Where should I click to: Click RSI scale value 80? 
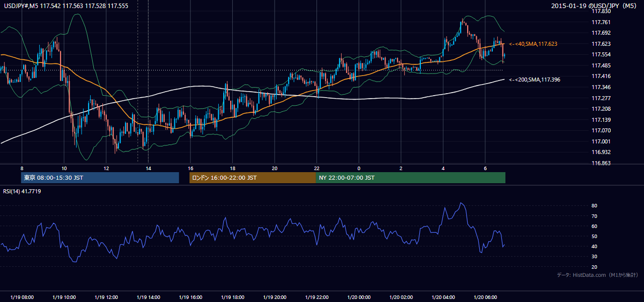594,206
